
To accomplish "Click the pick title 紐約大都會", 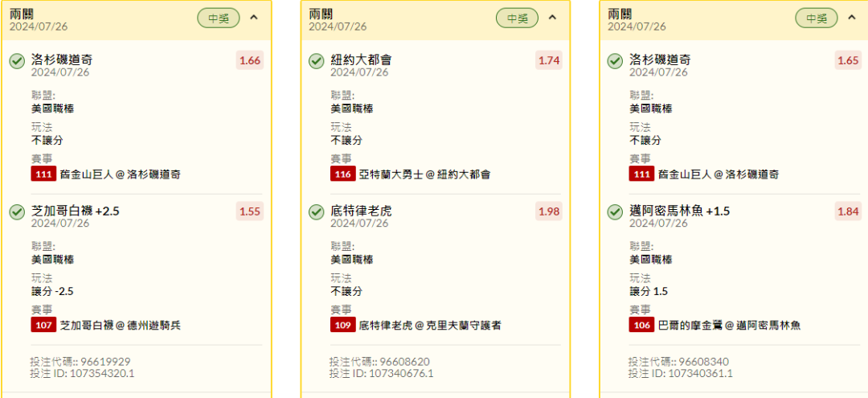I will pos(361,59).
